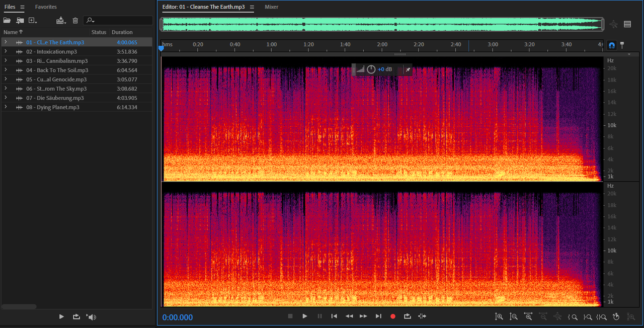Click Move Playhead to Next button
644x328 pixels.
pyautogui.click(x=378, y=316)
